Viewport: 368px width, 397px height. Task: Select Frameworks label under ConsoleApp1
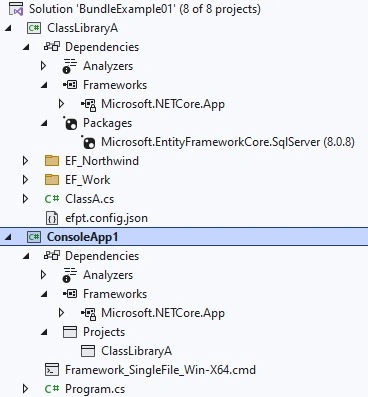[115, 294]
